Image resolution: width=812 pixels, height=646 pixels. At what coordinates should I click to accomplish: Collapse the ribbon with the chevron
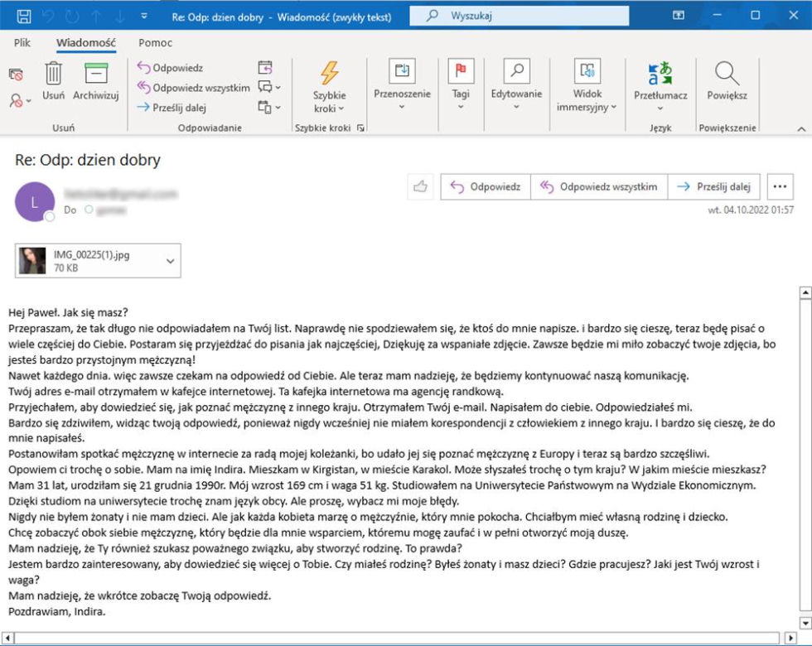[x=800, y=129]
